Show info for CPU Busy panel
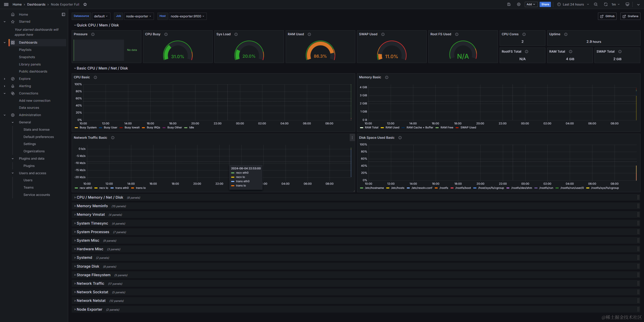Viewport: 644px width, 322px height. click(166, 34)
